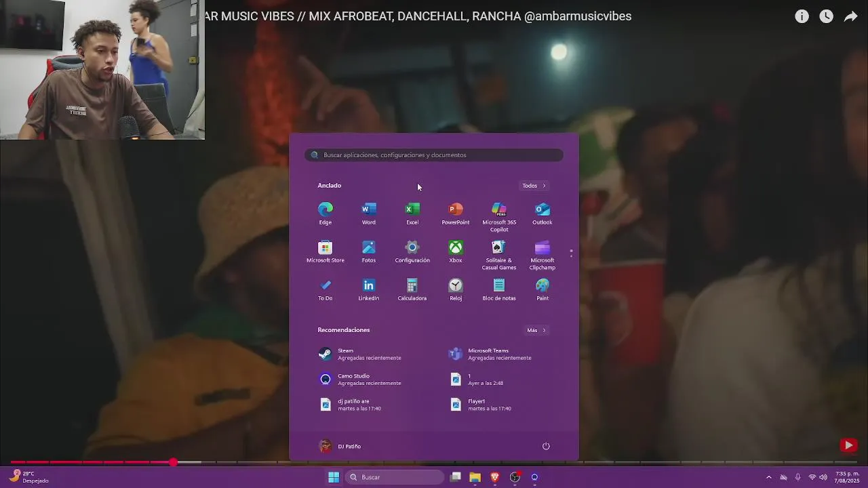Open clock and date flyout
Image resolution: width=868 pixels, height=488 pixels.
pyautogui.click(x=847, y=477)
